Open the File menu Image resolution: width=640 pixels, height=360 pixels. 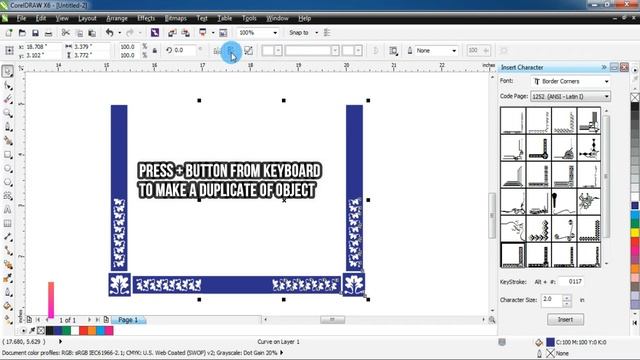(x=21, y=18)
